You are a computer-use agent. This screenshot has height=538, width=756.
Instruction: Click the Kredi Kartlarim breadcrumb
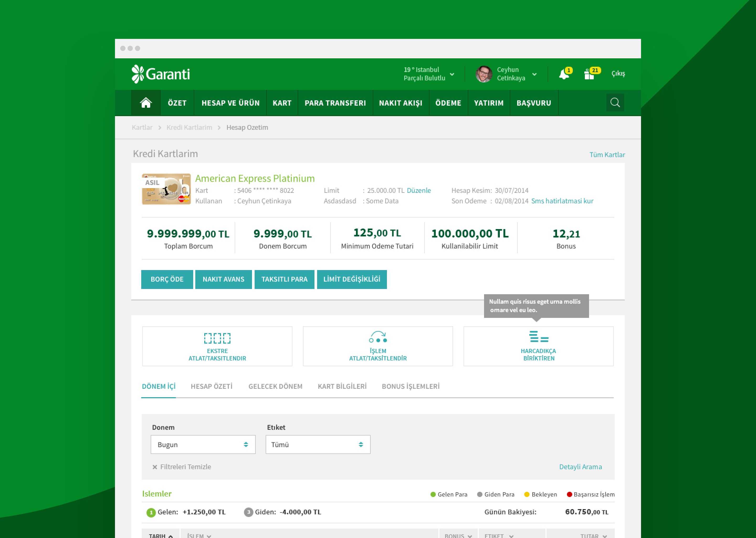189,128
